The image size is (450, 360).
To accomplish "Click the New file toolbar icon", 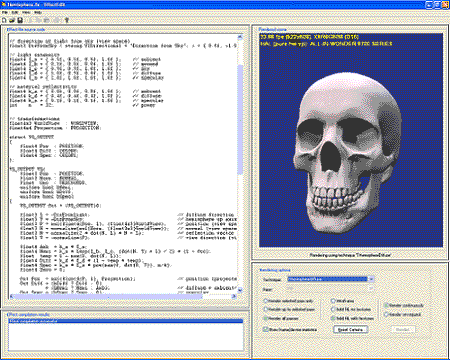I will tap(4, 20).
